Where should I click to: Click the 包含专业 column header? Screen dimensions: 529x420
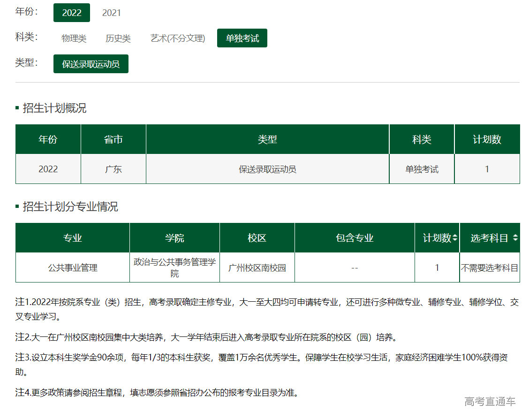coord(355,238)
